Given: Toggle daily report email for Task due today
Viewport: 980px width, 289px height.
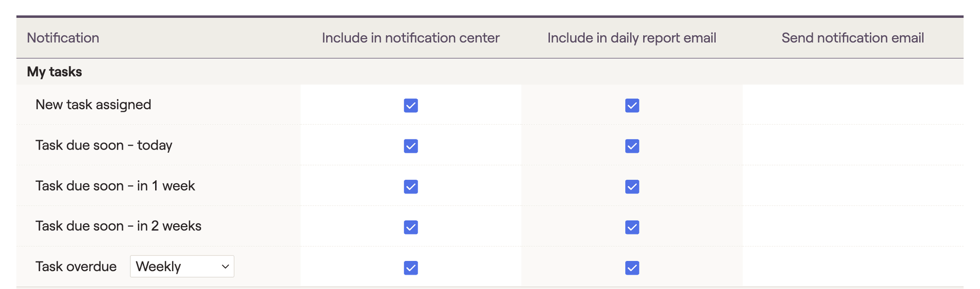Looking at the screenshot, I should click(x=632, y=146).
